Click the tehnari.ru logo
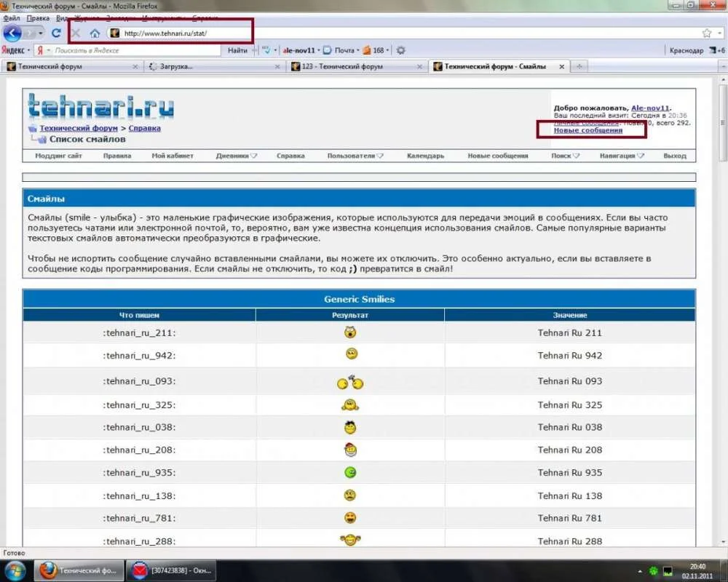728x582 pixels. click(x=100, y=106)
